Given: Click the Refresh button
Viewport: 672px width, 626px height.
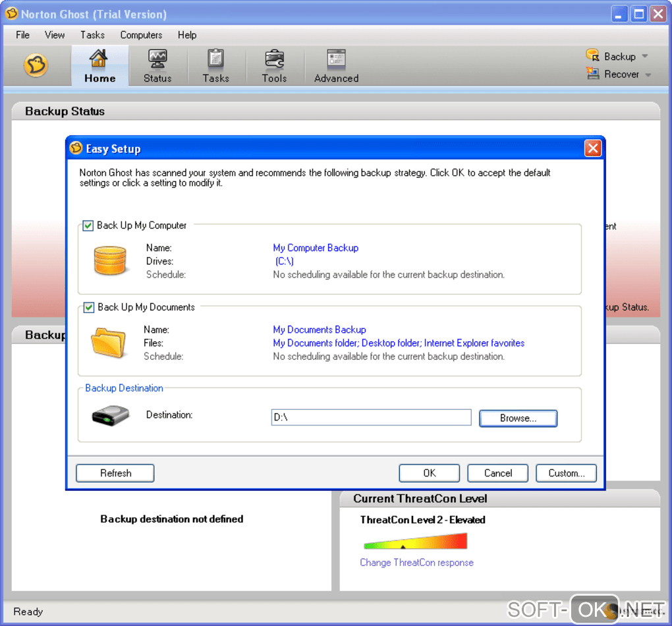Looking at the screenshot, I should (x=115, y=473).
